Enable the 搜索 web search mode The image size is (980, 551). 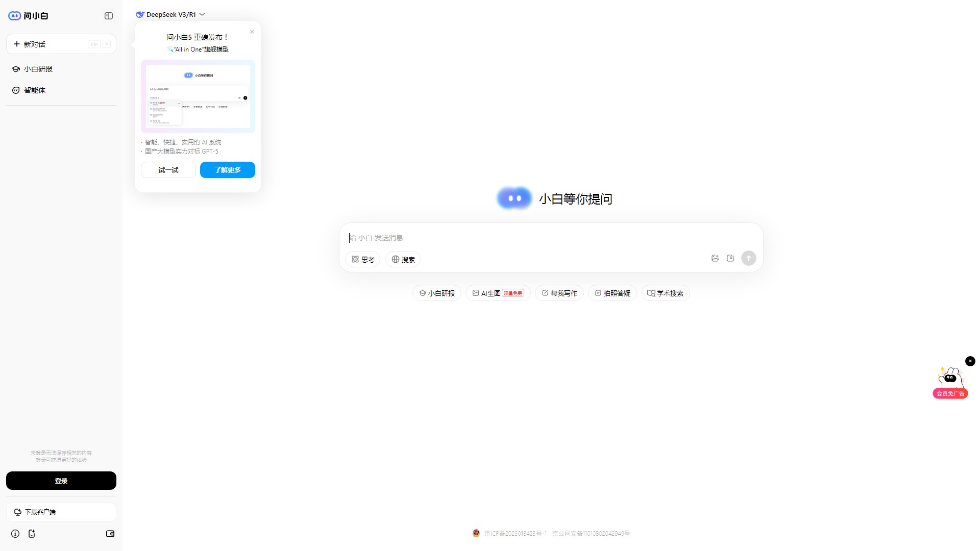pos(403,259)
